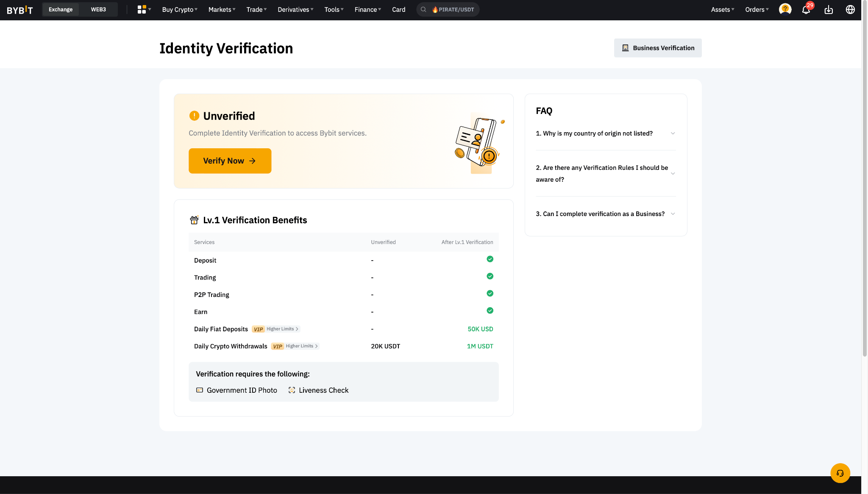Click the Earn service row label
868x494 pixels.
coord(200,312)
